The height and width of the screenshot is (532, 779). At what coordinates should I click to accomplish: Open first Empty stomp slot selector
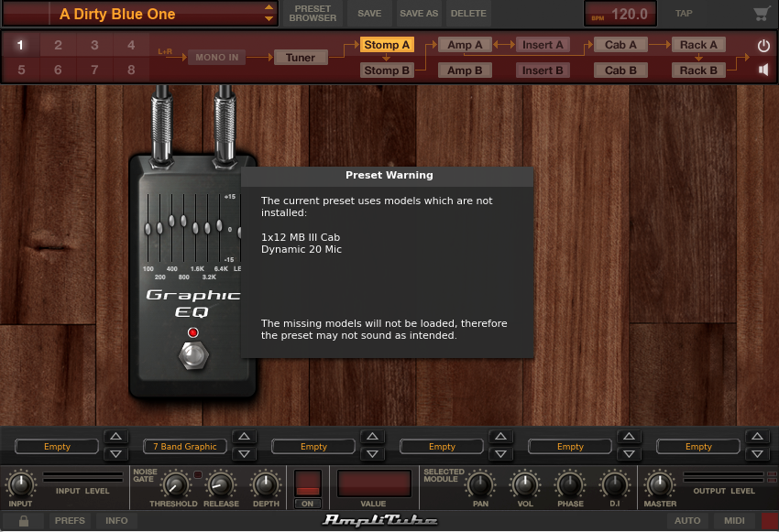57,447
